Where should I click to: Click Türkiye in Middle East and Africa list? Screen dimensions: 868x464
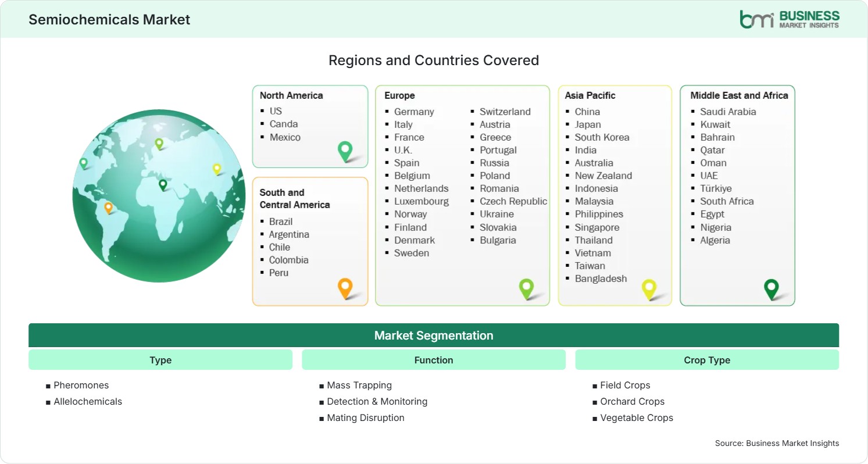point(716,188)
